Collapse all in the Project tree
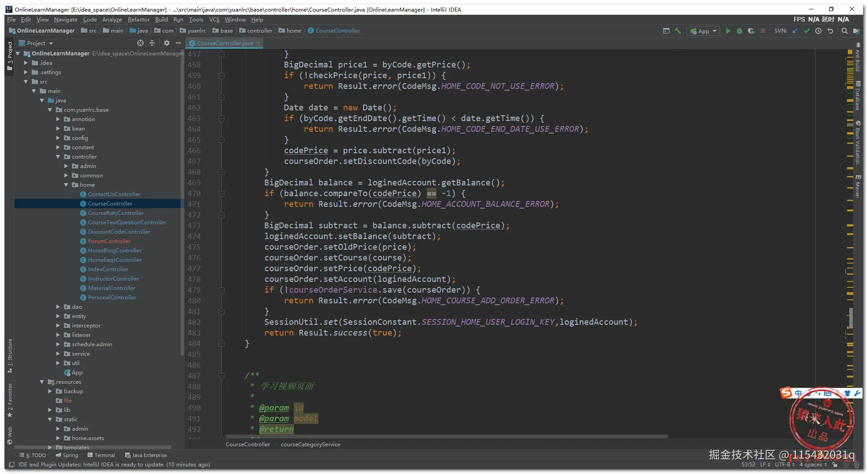The image size is (868, 474). (152, 43)
